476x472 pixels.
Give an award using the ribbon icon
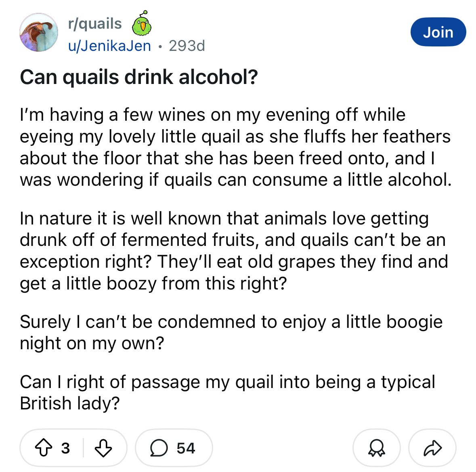pos(376,448)
